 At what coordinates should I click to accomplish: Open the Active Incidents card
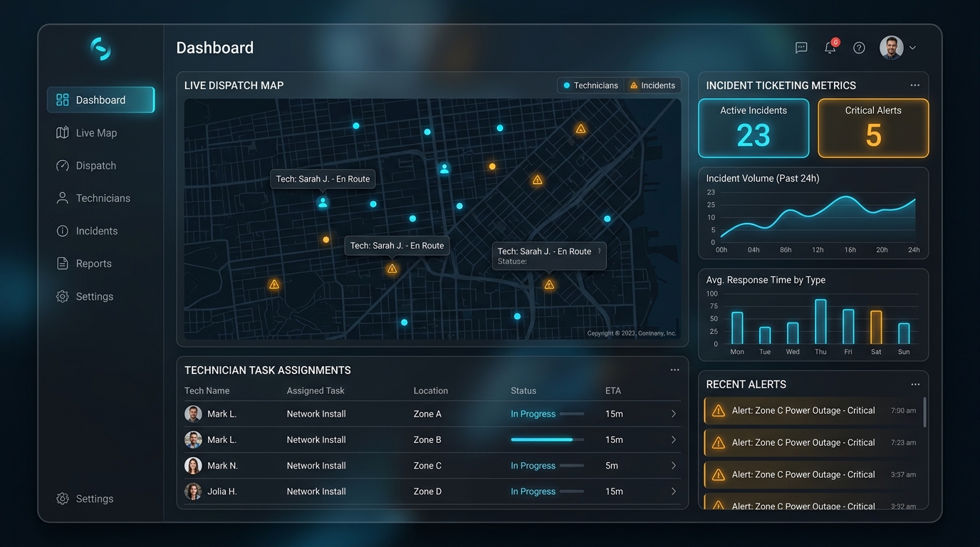click(x=754, y=128)
